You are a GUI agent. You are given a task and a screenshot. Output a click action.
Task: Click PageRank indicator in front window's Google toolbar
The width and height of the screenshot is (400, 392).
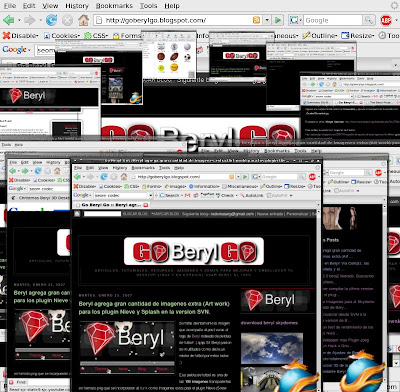207,195
